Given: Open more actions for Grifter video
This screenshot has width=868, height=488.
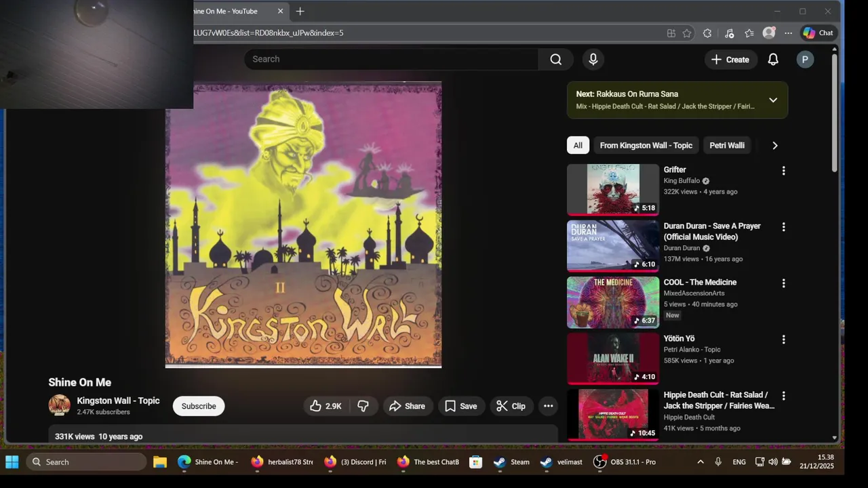Looking at the screenshot, I should coord(783,171).
